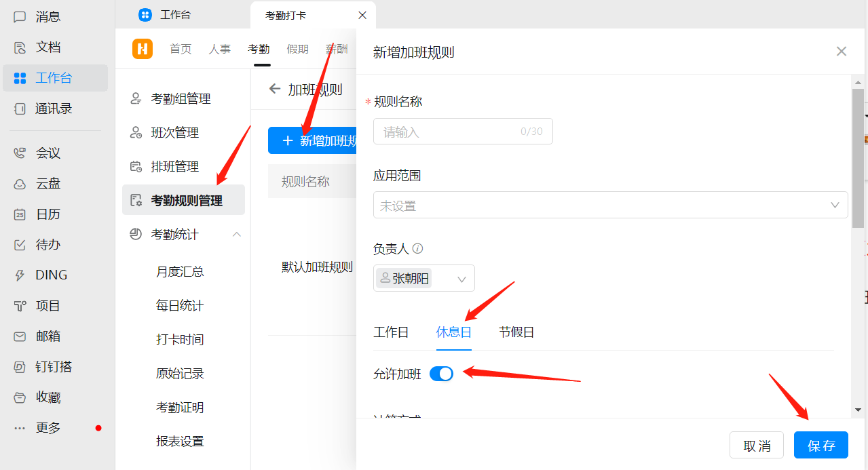
Task: Switch to the 节假日 tab
Action: point(516,332)
